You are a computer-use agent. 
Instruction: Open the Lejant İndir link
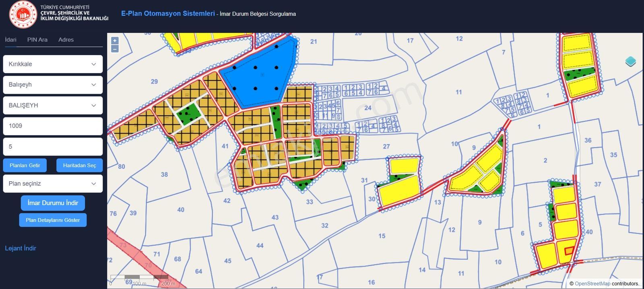coord(21,248)
